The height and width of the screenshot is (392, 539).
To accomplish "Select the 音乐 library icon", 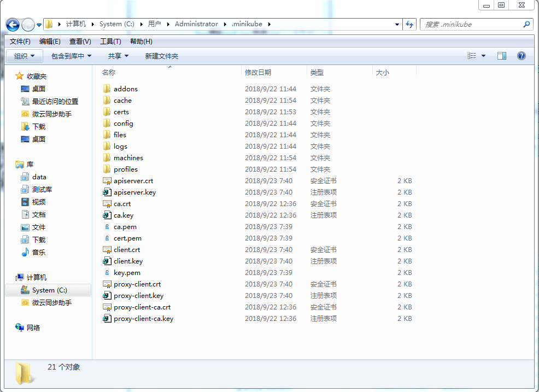I will point(25,253).
